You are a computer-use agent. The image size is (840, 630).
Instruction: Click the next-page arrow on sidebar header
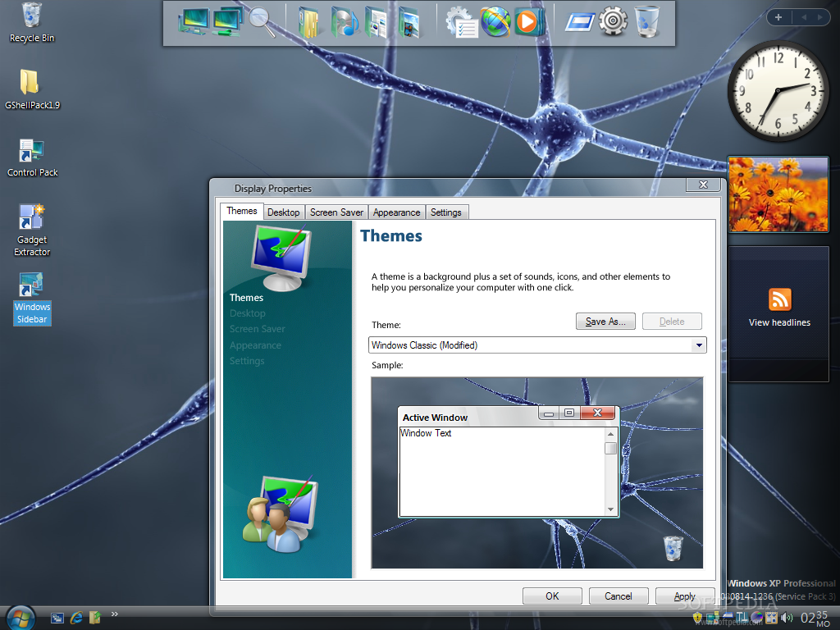[x=820, y=17]
